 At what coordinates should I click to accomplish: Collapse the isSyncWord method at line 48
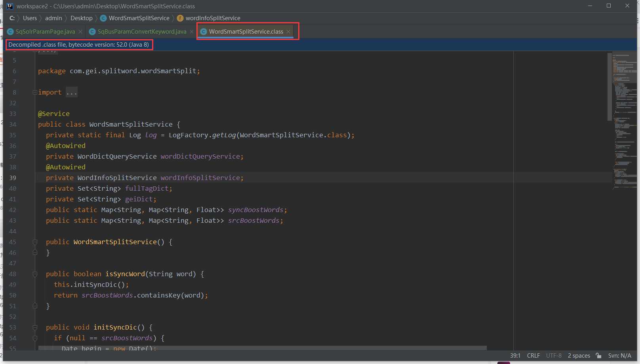click(35, 274)
